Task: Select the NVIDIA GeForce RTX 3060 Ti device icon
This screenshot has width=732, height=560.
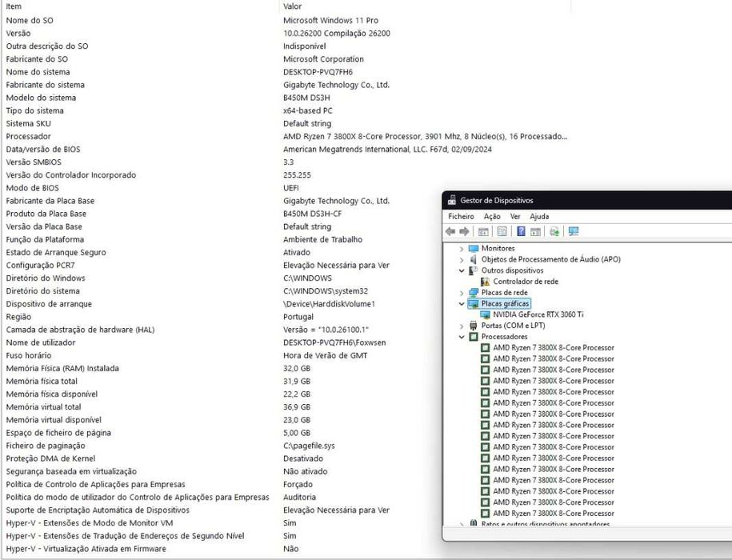Action: point(485,314)
